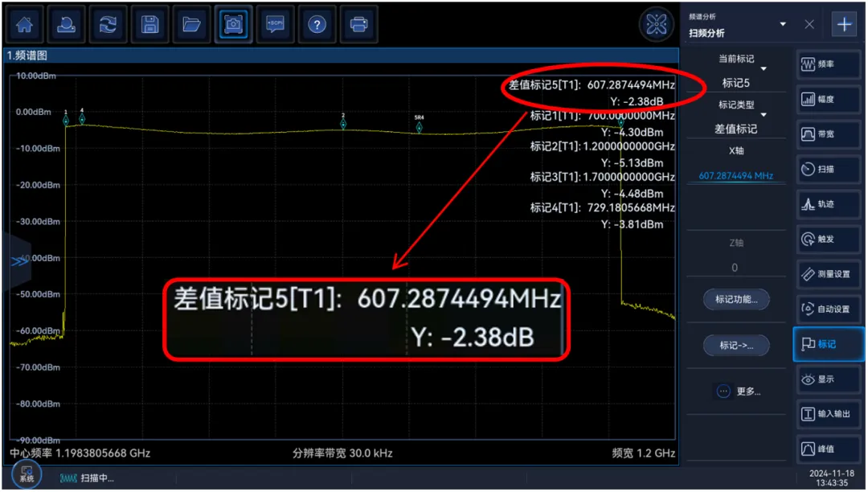Open the SCPI command icon

pos(275,25)
